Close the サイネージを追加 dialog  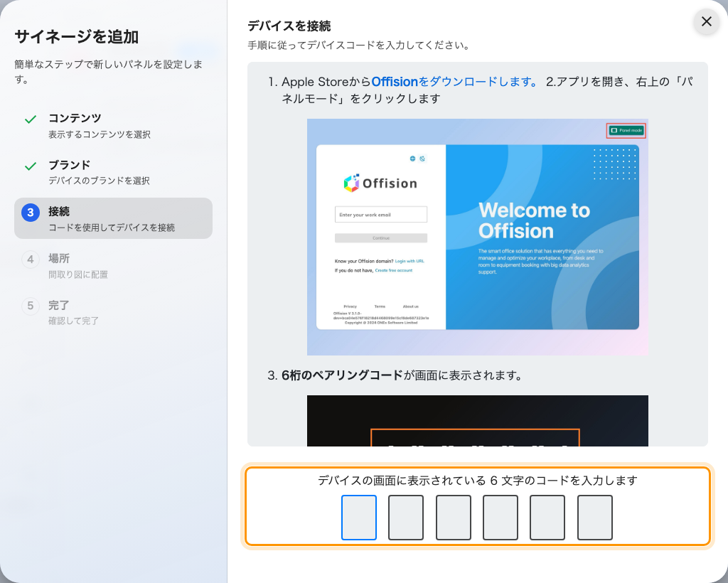click(x=706, y=21)
